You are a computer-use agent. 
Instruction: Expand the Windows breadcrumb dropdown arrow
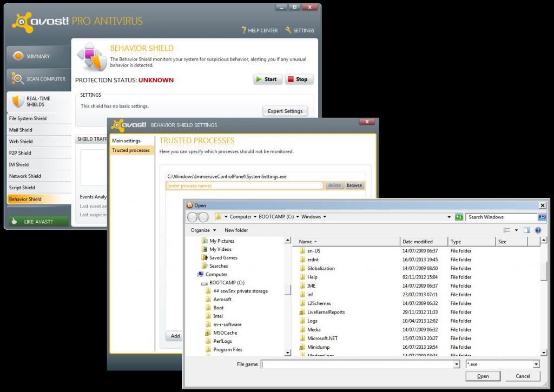pyautogui.click(x=325, y=217)
